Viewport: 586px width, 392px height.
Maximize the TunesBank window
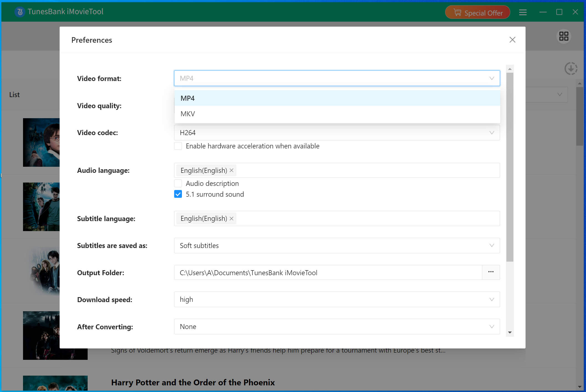pos(559,12)
